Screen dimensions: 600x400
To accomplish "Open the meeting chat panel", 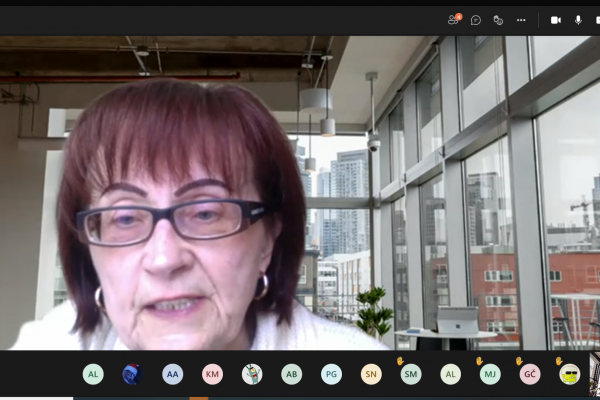I will tap(476, 20).
